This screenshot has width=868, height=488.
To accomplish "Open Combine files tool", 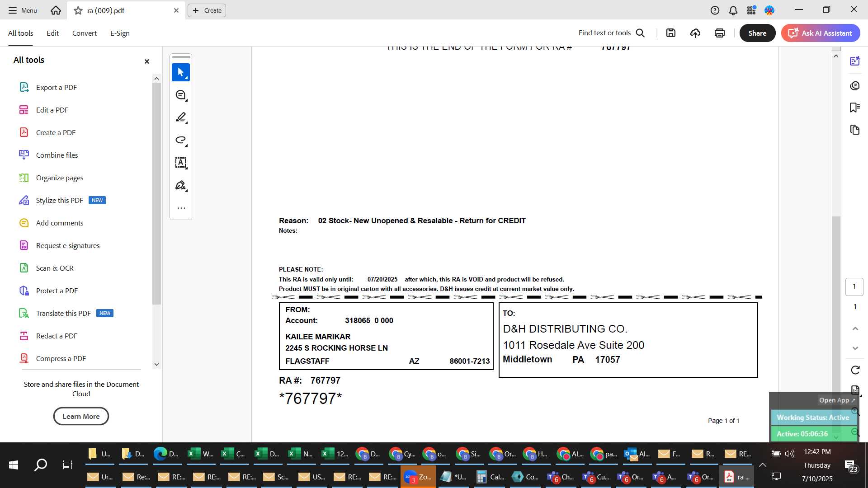I will pos(57,155).
